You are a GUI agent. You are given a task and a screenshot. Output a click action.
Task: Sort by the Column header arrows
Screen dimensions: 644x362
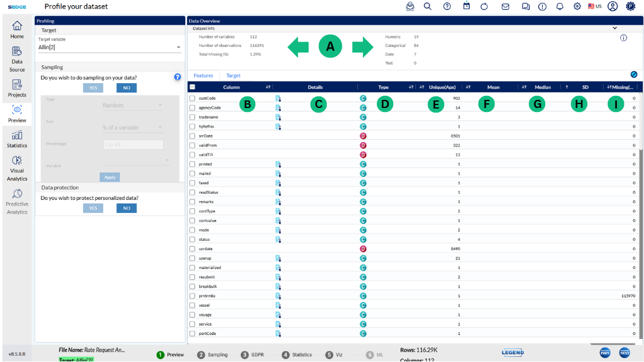pyautogui.click(x=268, y=87)
